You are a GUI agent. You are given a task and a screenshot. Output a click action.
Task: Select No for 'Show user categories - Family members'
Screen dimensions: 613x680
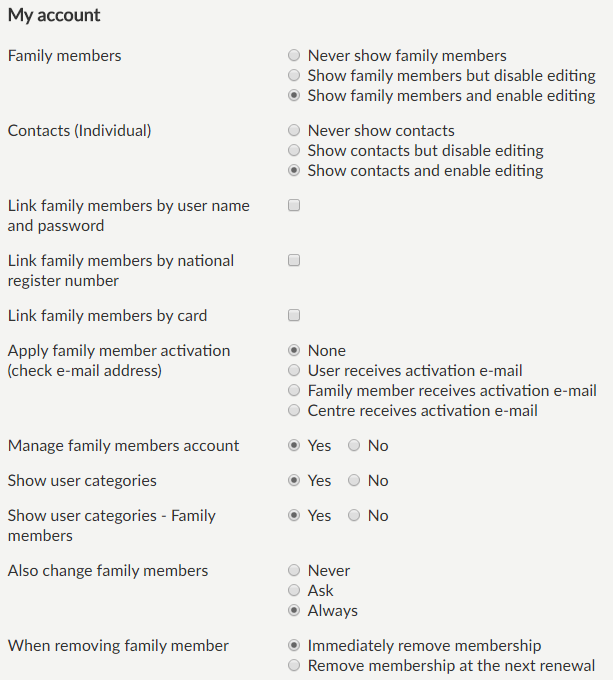[354, 516]
